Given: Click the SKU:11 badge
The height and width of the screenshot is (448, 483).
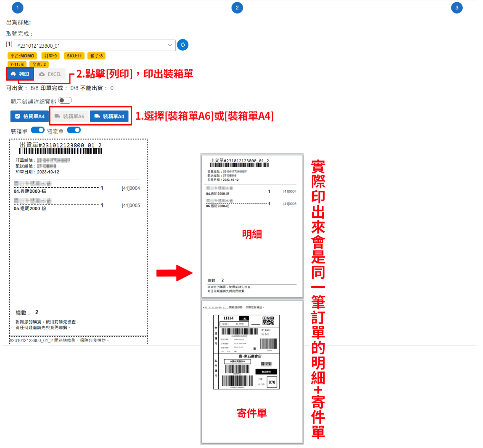Looking at the screenshot, I should click(x=74, y=56).
